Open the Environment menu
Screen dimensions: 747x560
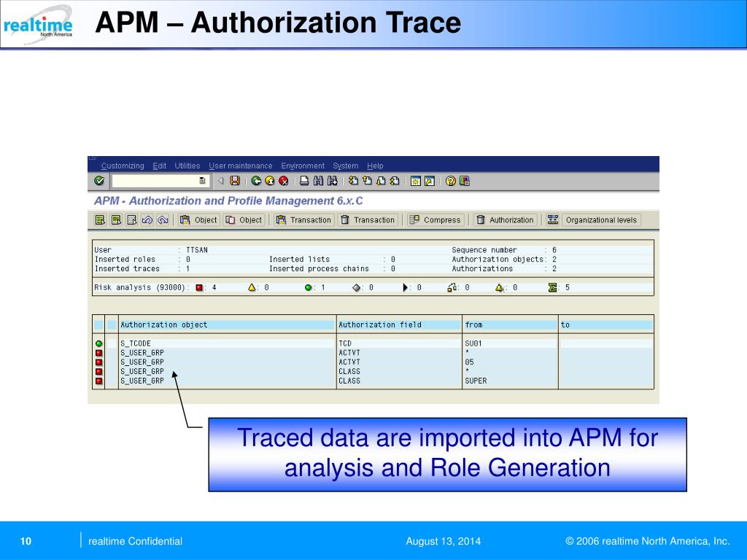pos(303,166)
